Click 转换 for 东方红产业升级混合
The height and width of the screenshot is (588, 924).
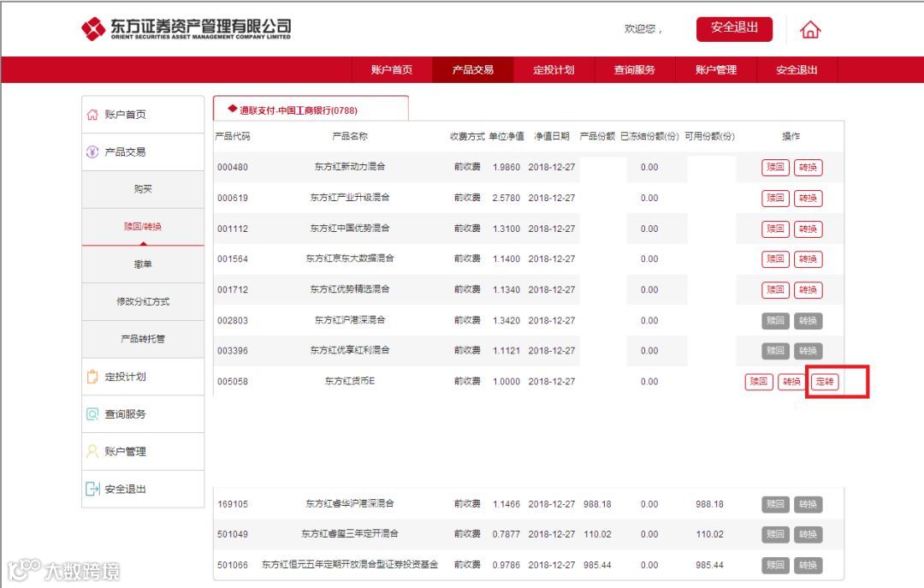coord(808,199)
